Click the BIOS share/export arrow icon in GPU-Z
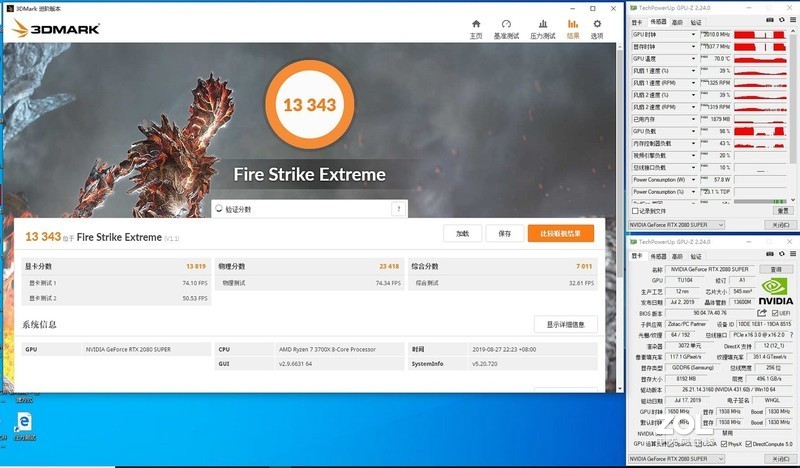Image resolution: width=800 pixels, height=468 pixels. (x=762, y=313)
